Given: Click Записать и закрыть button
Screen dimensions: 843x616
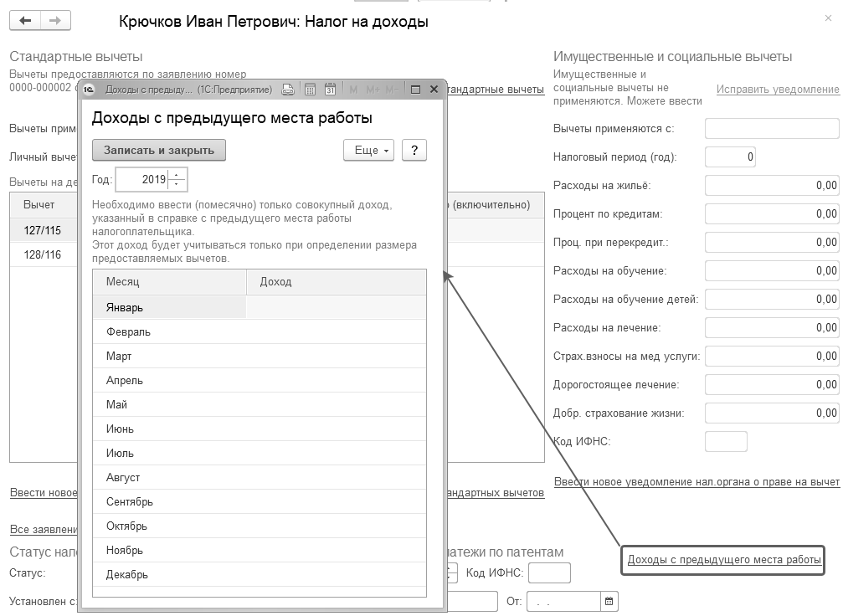Looking at the screenshot, I should (159, 151).
